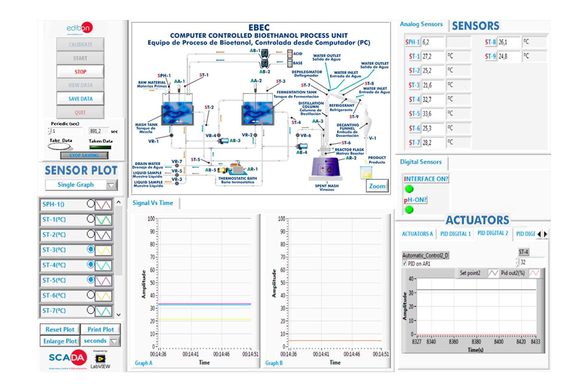The height and width of the screenshot is (392, 588).
Task: Switch to the PID DIGITAL 1 tab
Action: tap(455, 234)
